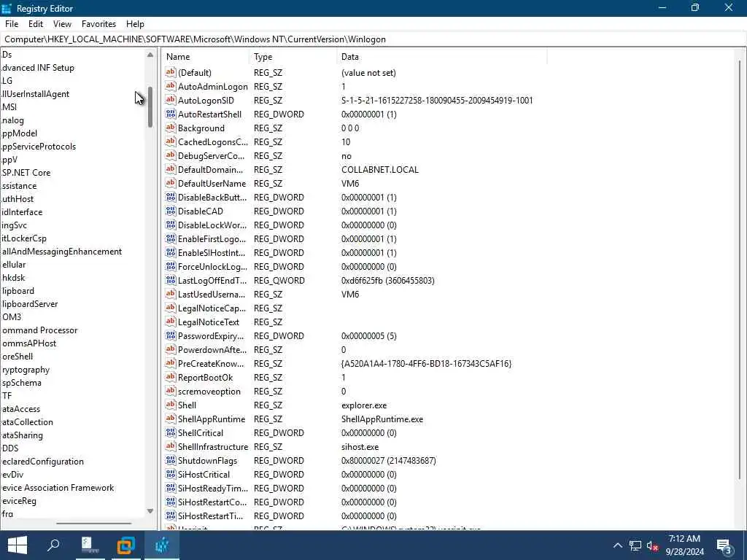The height and width of the screenshot is (560, 747).
Task: Click the icon beside the Shell value
Action: pyautogui.click(x=170, y=405)
